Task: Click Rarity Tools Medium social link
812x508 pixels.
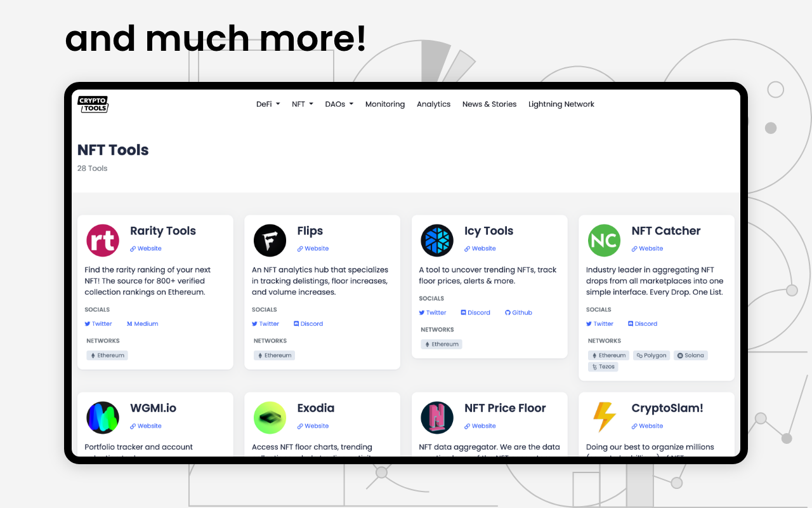Action: pyautogui.click(x=142, y=323)
